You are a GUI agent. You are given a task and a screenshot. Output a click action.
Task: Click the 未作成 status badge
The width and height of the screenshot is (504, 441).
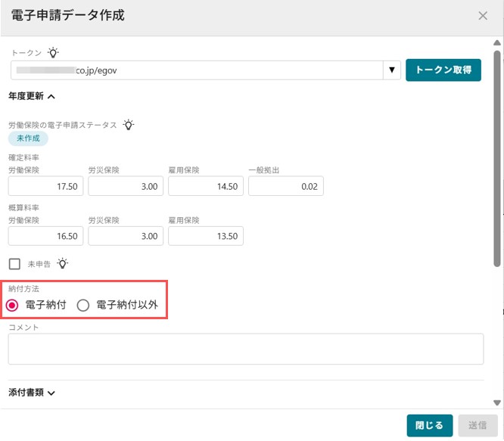click(x=28, y=138)
